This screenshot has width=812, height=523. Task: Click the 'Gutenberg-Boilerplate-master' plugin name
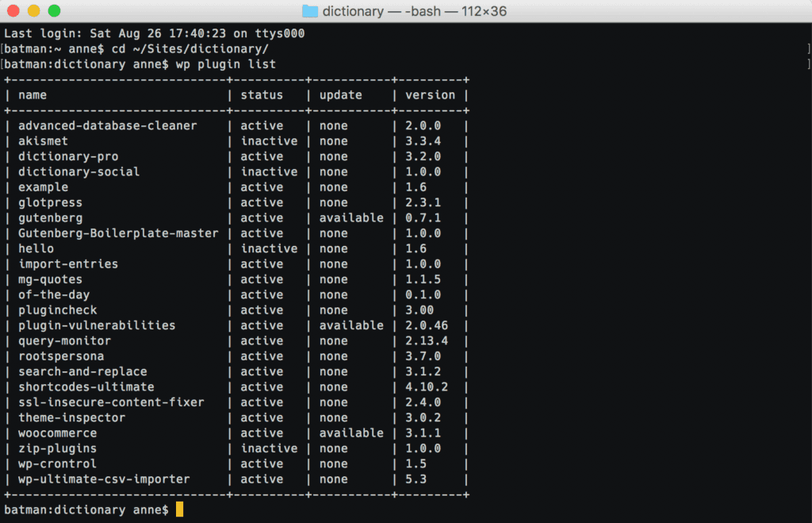[x=118, y=233]
